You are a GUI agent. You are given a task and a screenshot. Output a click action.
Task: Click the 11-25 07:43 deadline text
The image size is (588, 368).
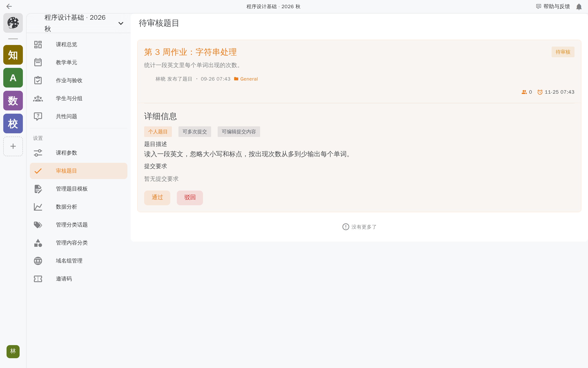click(559, 92)
